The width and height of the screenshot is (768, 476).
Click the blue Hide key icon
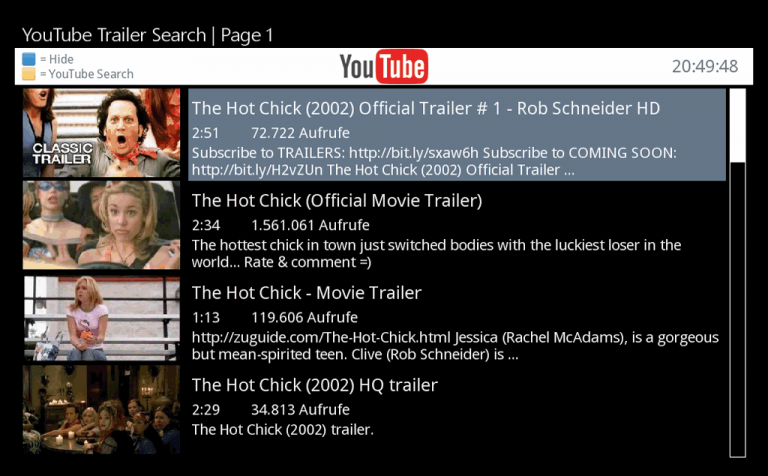[x=29, y=59]
